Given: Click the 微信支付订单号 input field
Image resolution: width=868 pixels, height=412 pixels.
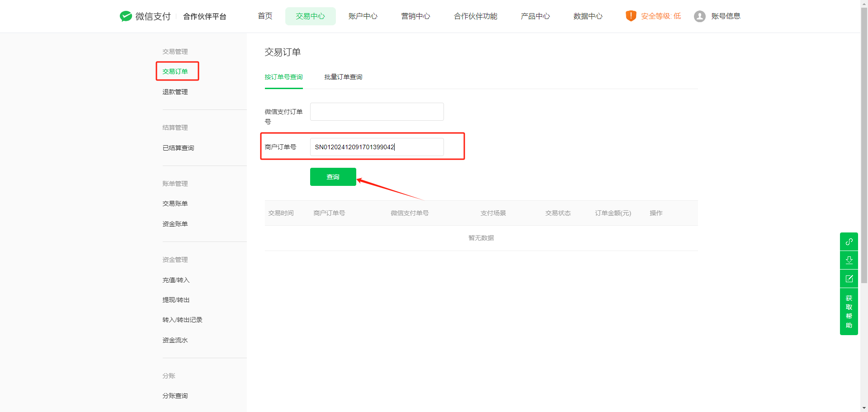Looking at the screenshot, I should point(377,112).
